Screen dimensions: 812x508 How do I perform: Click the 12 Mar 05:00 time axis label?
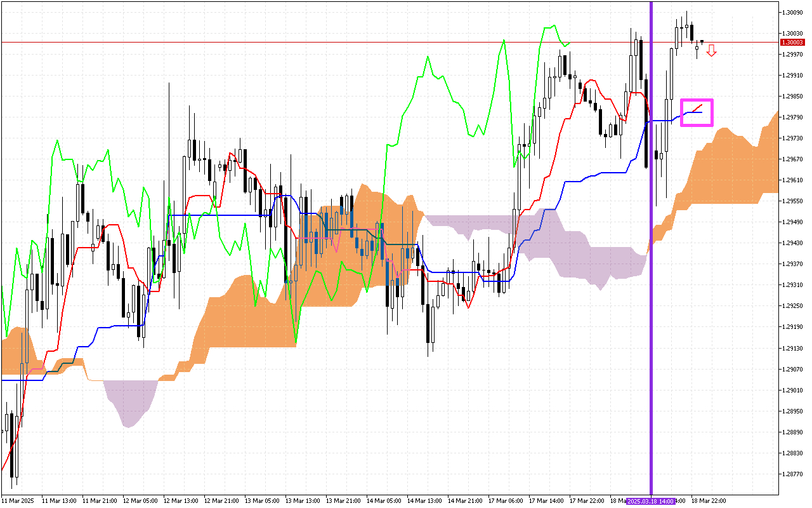click(x=140, y=501)
